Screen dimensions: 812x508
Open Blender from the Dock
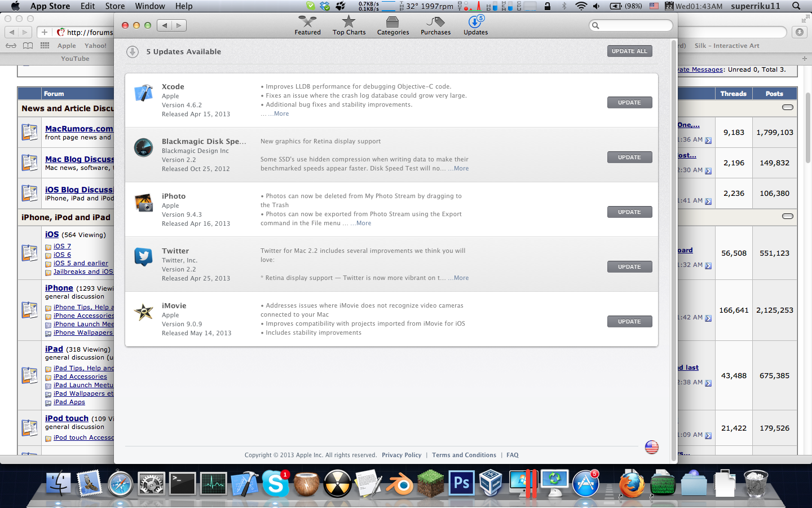click(x=400, y=484)
